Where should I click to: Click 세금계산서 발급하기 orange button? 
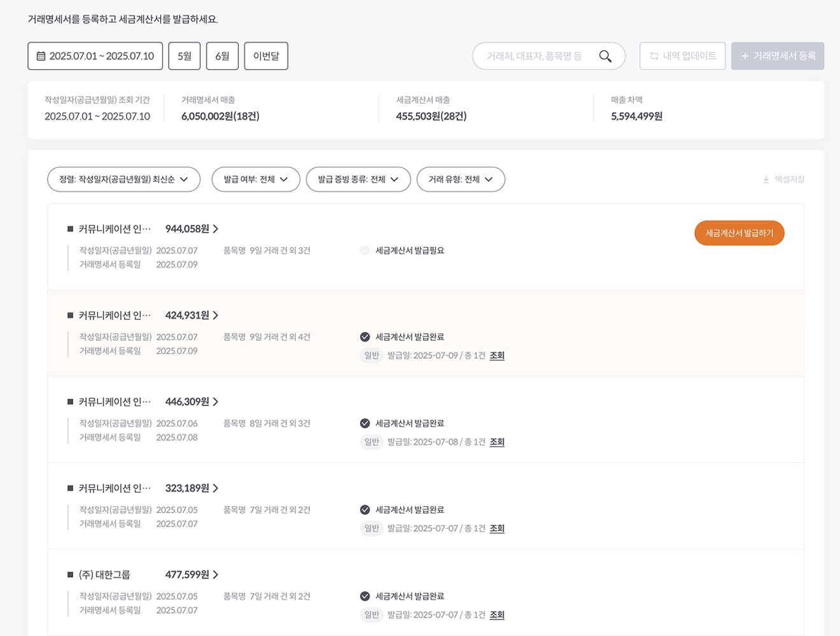click(x=739, y=233)
